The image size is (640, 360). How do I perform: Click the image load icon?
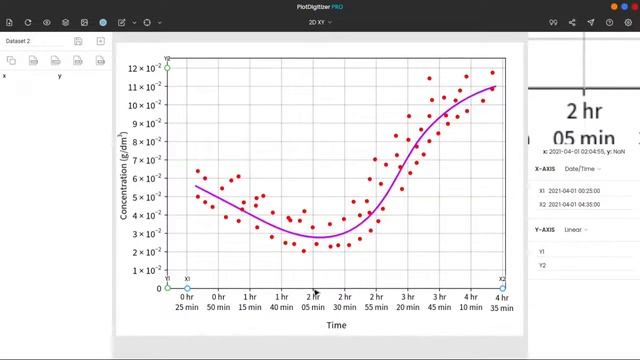tap(84, 22)
